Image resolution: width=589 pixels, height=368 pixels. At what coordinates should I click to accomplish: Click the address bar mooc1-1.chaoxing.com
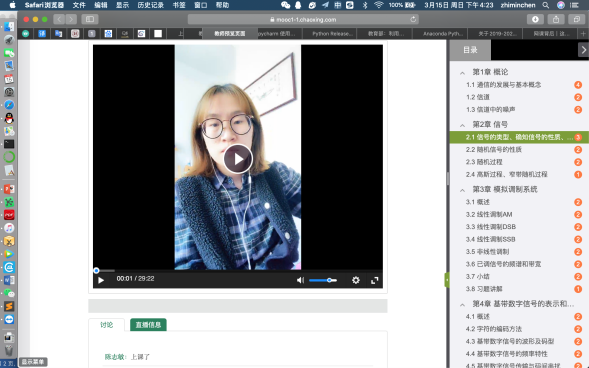[x=303, y=19]
